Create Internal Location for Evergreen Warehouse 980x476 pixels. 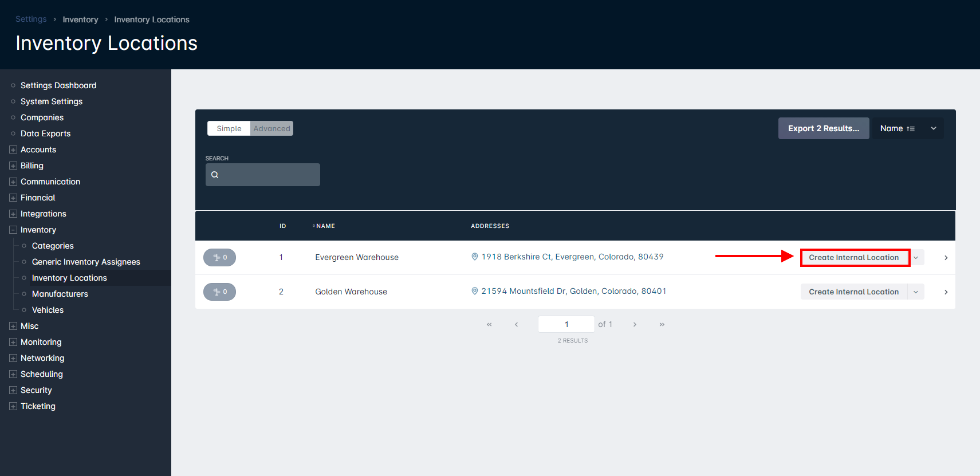click(854, 258)
